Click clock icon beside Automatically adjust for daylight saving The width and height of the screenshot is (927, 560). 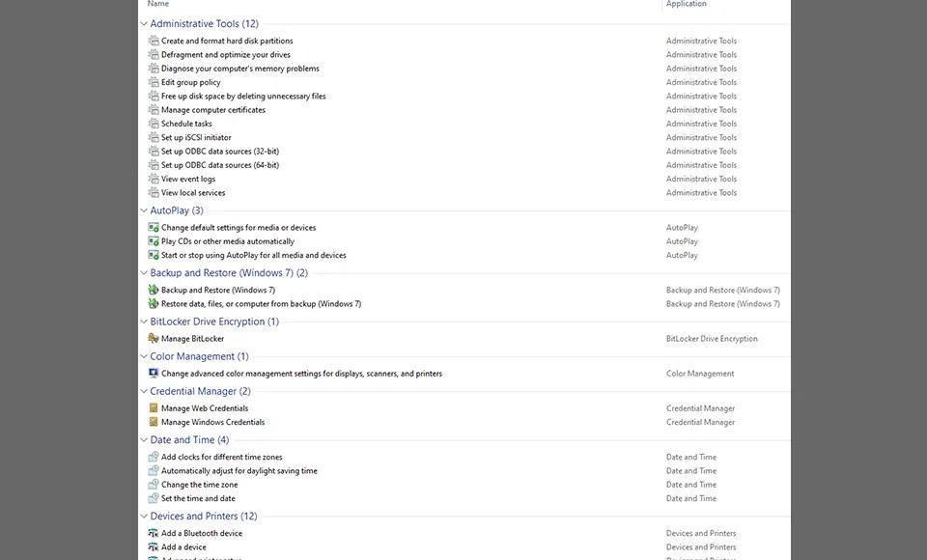pos(154,471)
